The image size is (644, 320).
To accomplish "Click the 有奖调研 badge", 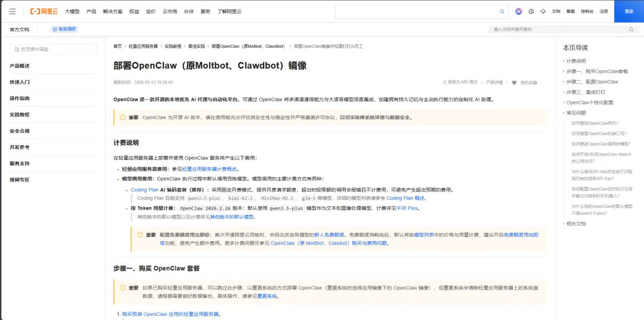I will pyautogui.click(x=64, y=29).
